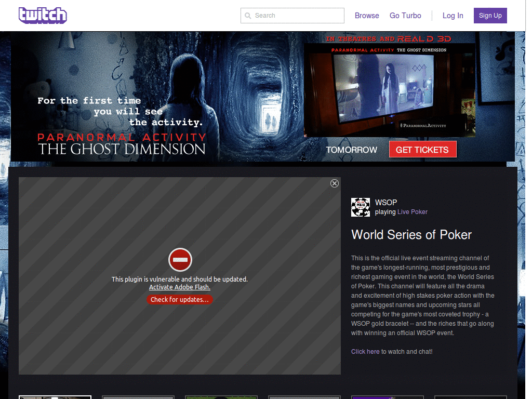Image resolution: width=532 pixels, height=399 pixels.
Task: Click the TOMORROW text in banner
Action: (352, 150)
